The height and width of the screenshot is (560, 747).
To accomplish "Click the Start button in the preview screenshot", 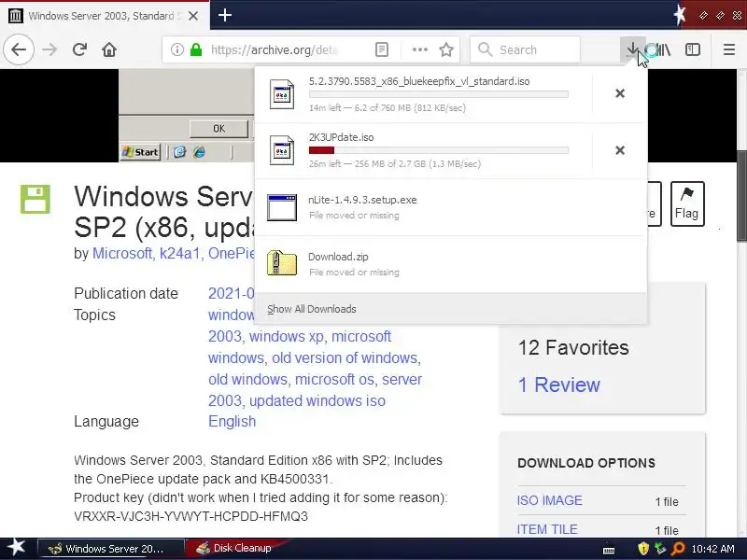I will point(141,152).
